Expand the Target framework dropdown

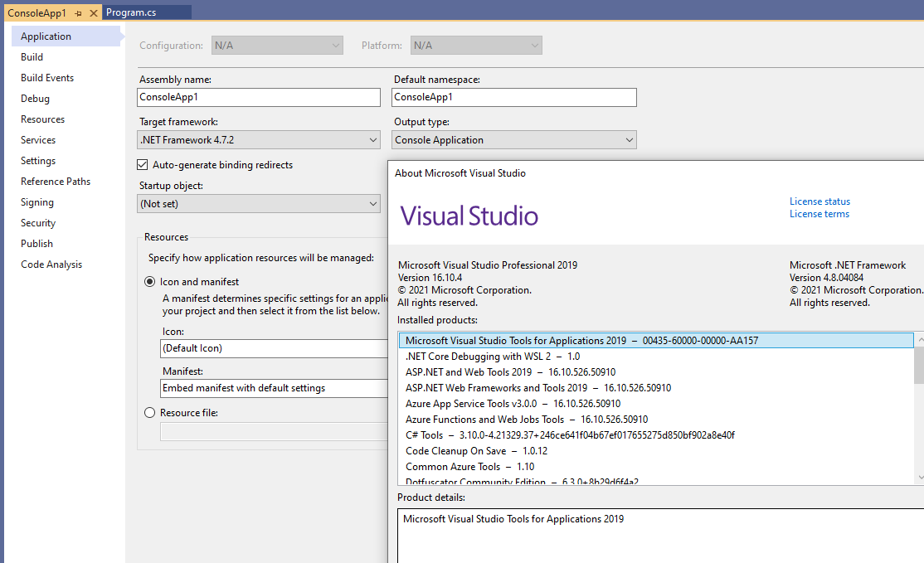[259, 139]
